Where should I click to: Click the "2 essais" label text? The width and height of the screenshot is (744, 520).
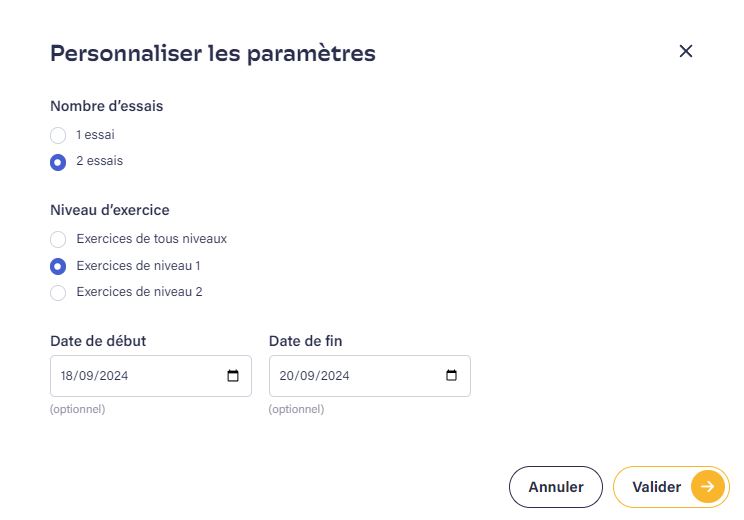click(100, 160)
